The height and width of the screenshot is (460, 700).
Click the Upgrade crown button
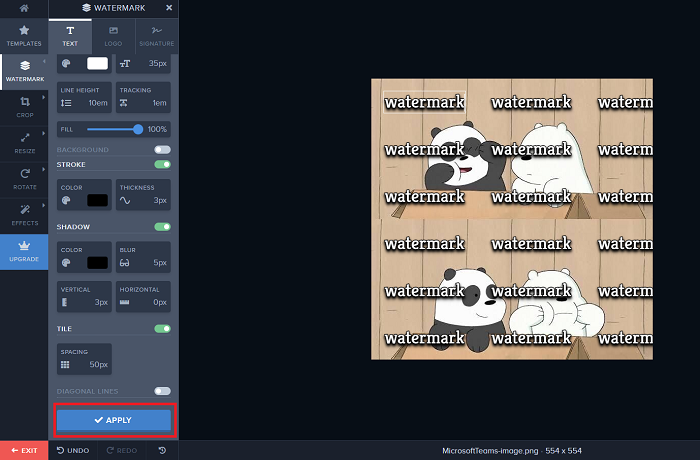[24, 251]
